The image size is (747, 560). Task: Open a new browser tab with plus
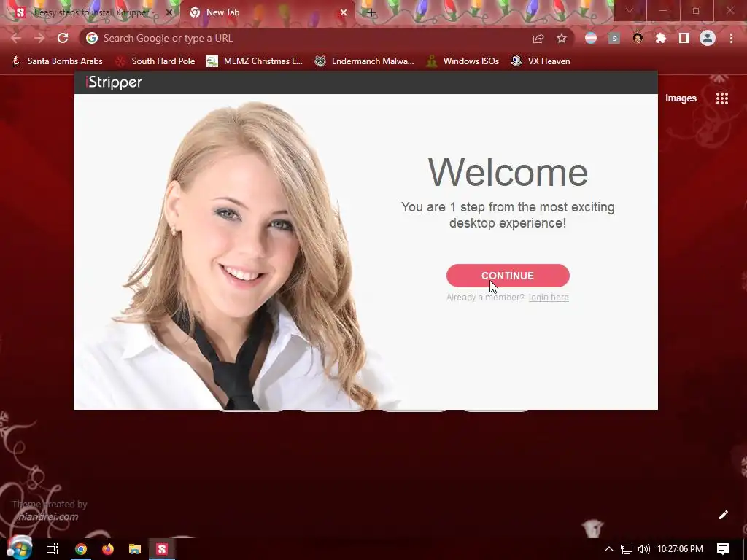[x=371, y=13]
